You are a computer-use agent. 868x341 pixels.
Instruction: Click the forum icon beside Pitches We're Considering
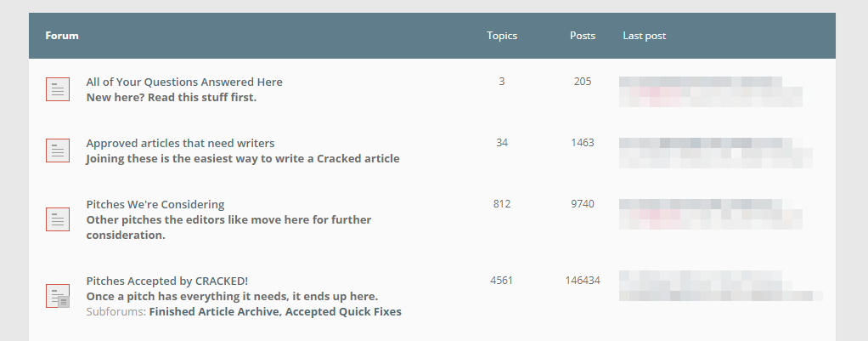[x=57, y=219]
